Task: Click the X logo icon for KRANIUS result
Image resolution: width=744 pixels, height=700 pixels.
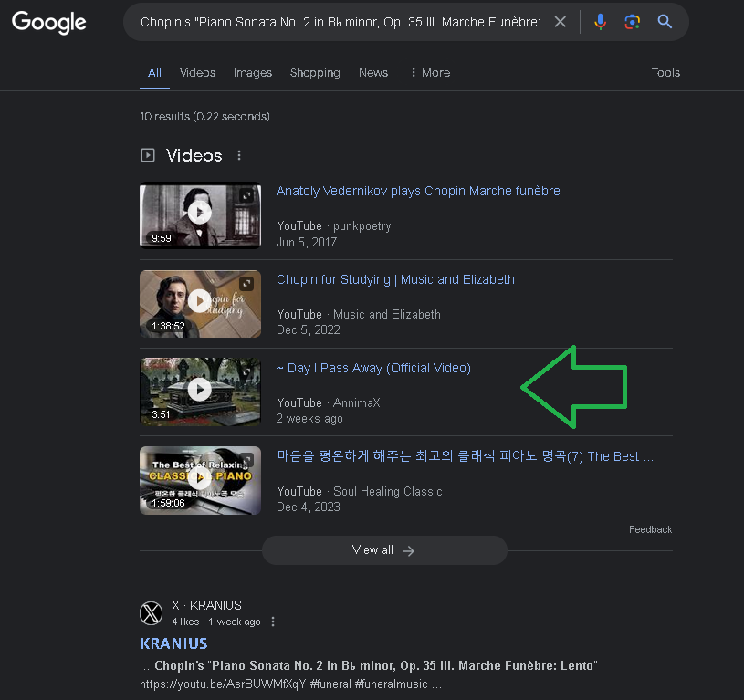Action: (152, 613)
